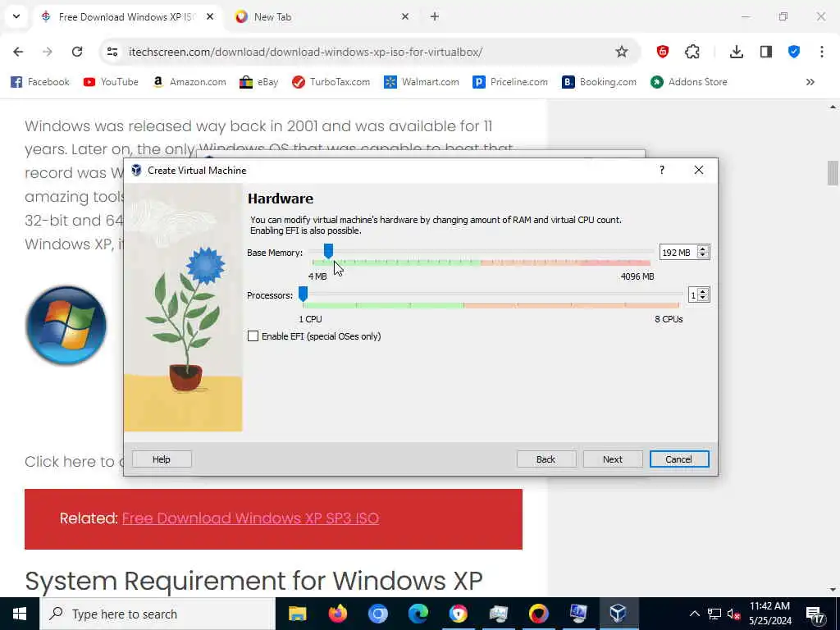
Task: Enable EFI (special OSes only) checkbox
Action: (253, 336)
